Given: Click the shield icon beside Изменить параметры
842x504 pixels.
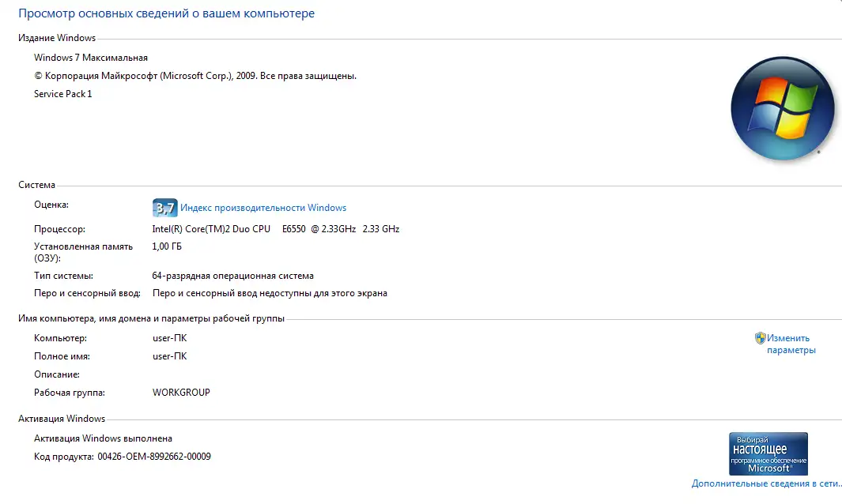Looking at the screenshot, I should [760, 338].
